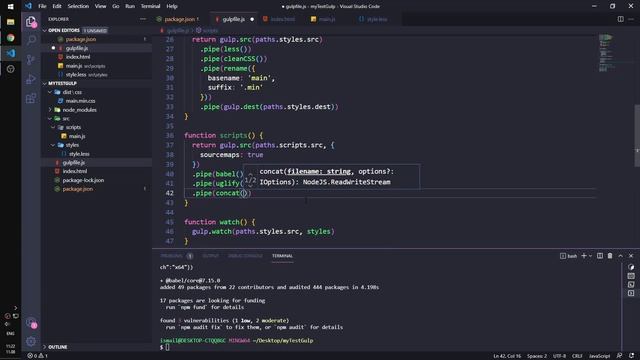640x360 pixels.
Task: Open the Extensions view
Action: point(31,98)
